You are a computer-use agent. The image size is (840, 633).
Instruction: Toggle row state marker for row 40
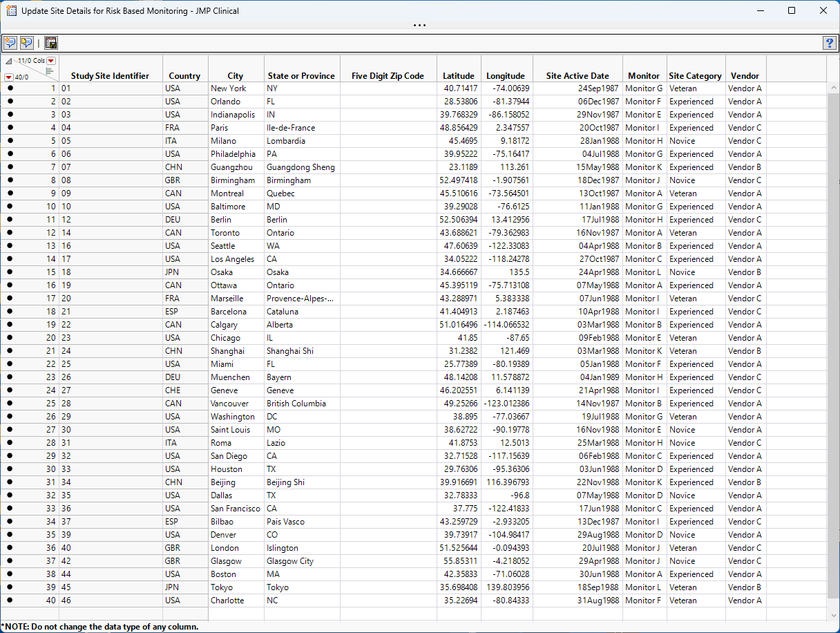coord(10,601)
